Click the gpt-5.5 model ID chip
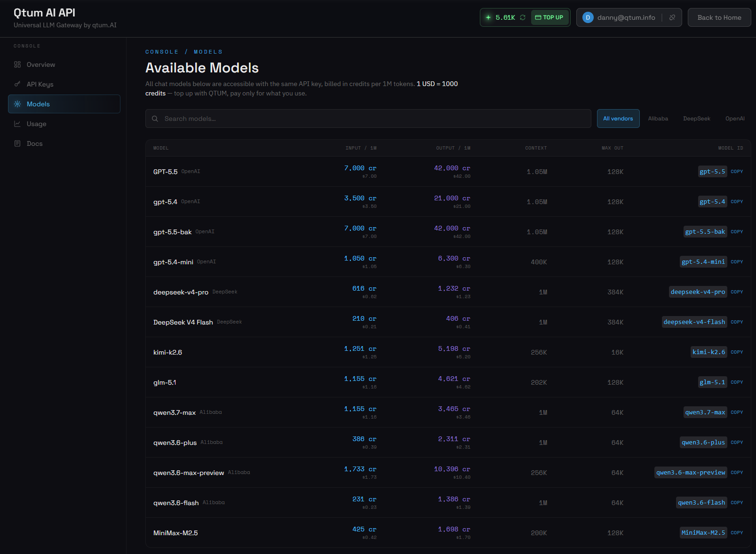 712,172
